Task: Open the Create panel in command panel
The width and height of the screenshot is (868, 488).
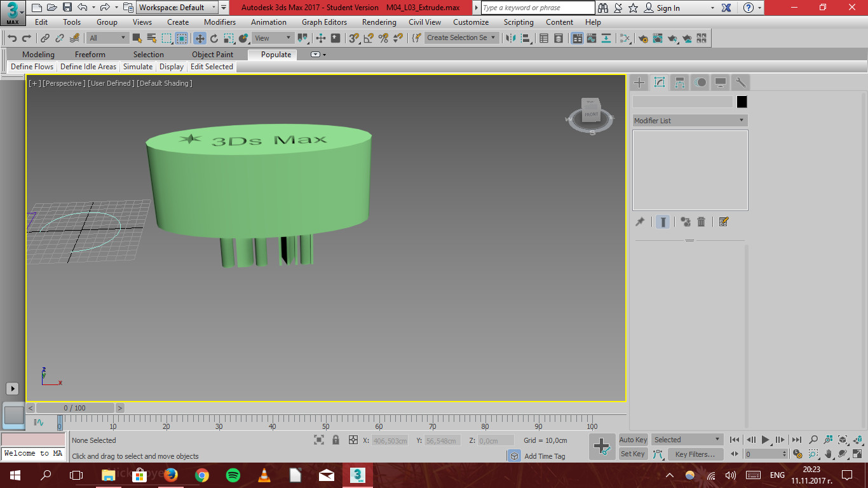Action: click(x=639, y=82)
